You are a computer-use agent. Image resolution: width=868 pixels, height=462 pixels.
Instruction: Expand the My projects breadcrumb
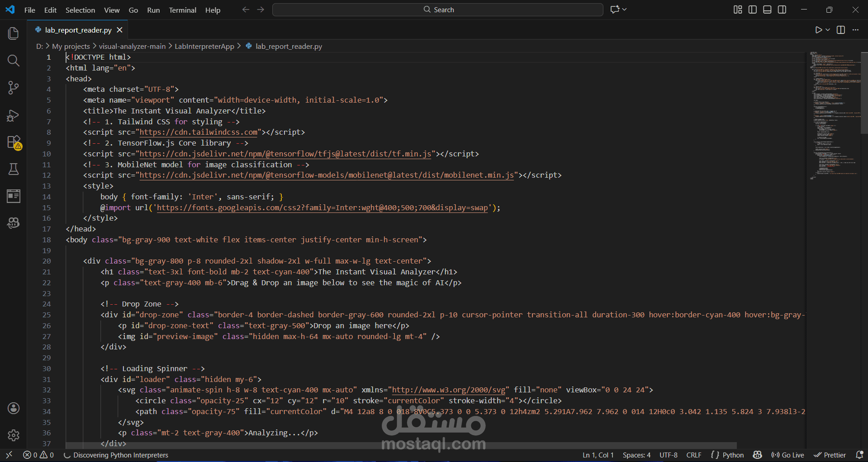(x=71, y=46)
